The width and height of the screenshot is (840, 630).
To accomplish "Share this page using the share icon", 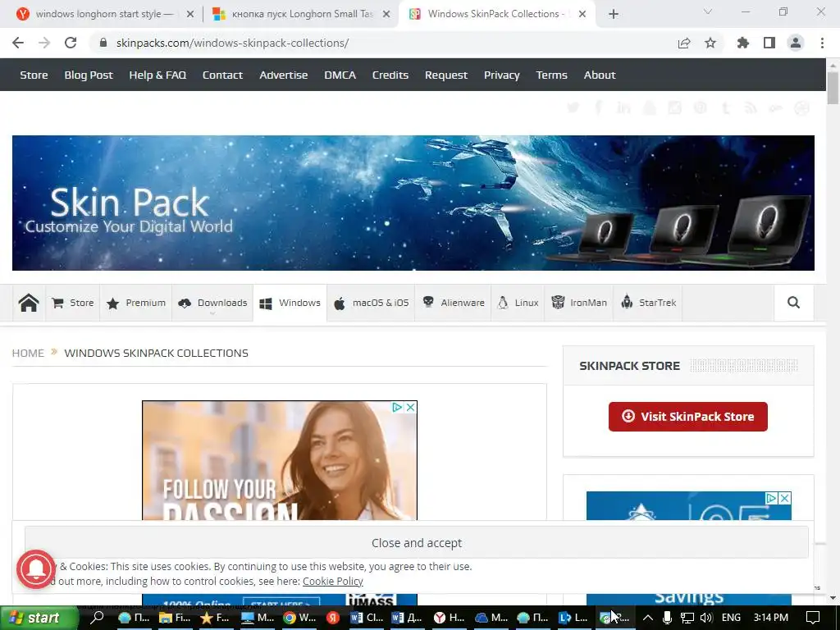I will pos(684,43).
